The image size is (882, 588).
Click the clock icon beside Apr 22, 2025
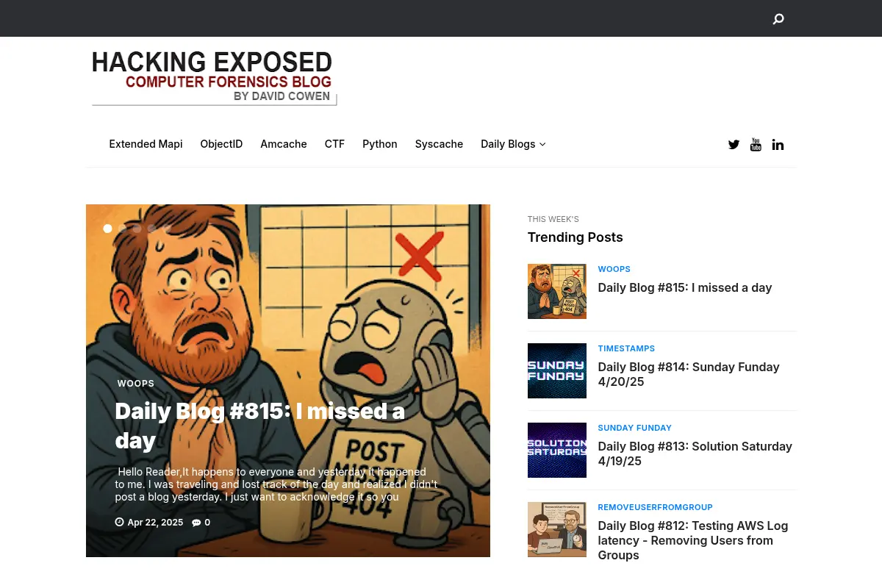coord(120,523)
